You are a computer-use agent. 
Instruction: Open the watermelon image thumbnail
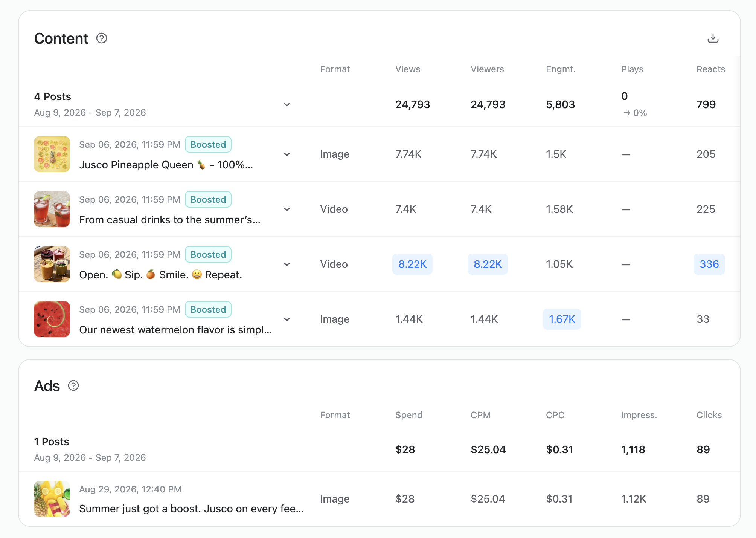click(52, 319)
